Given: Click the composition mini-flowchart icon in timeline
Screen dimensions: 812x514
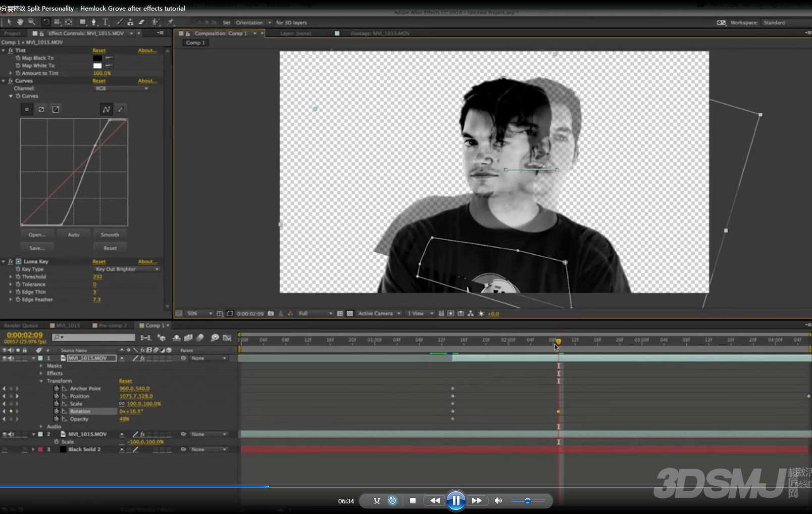Looking at the screenshot, I should pyautogui.click(x=146, y=338).
